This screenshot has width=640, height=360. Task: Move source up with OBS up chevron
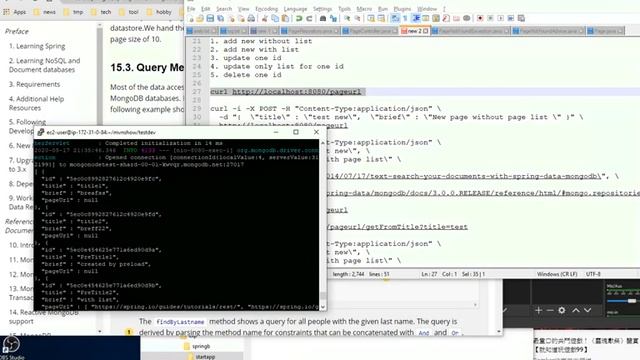[576, 311]
